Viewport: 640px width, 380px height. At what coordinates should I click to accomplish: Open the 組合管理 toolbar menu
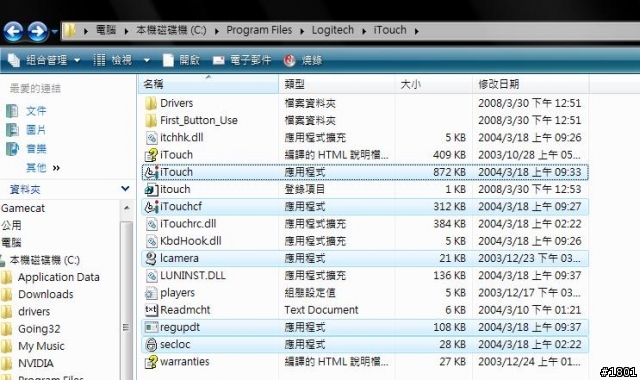click(44, 60)
